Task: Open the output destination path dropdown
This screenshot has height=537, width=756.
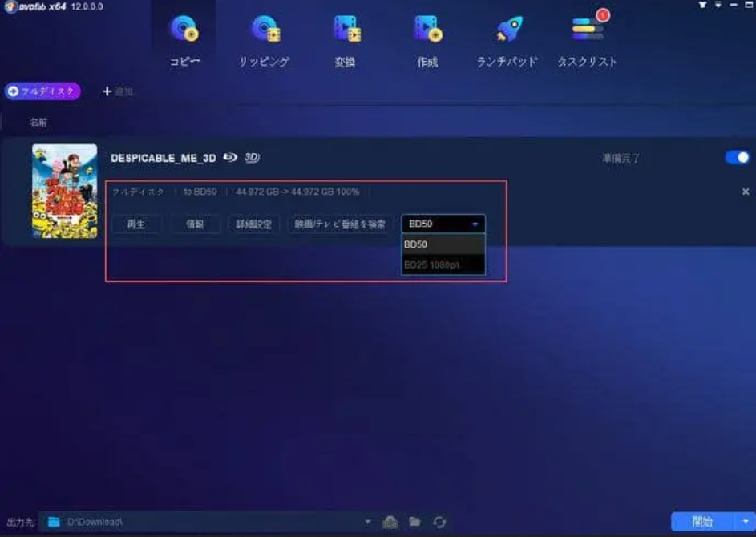Action: [367, 522]
